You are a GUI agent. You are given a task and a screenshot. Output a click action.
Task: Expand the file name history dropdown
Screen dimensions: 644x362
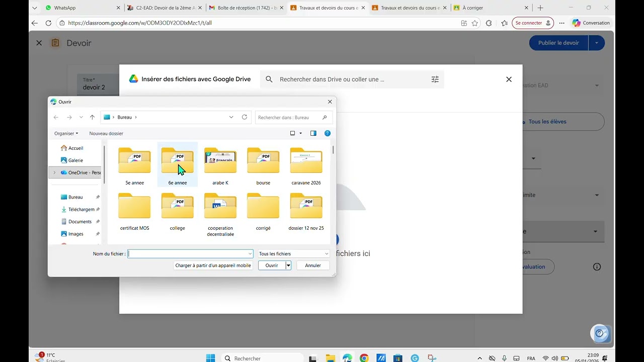[x=250, y=254]
